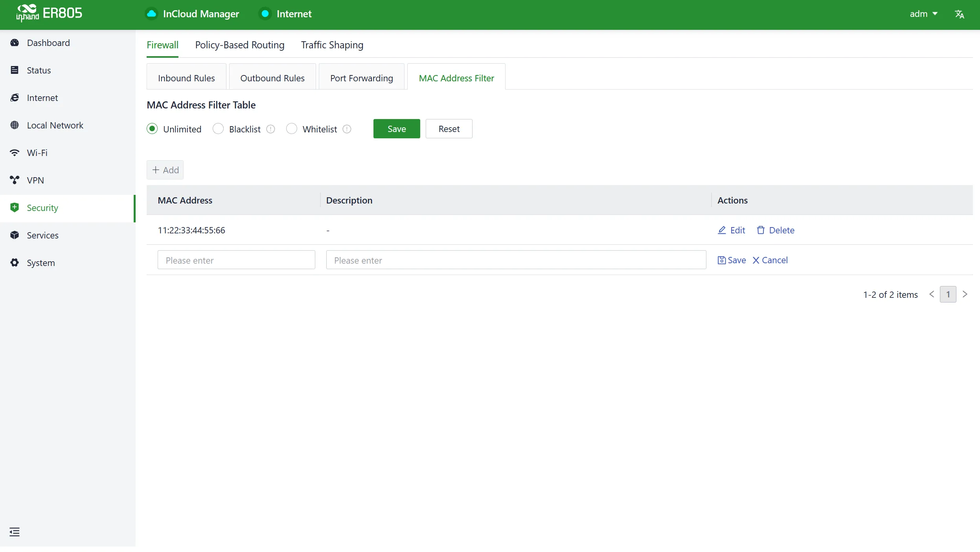Open the Firewall tab
Screen dimensions: 980x552
pos(162,45)
